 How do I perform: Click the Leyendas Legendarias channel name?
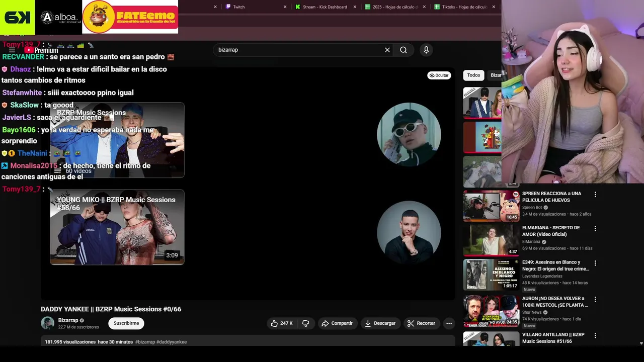click(x=542, y=276)
